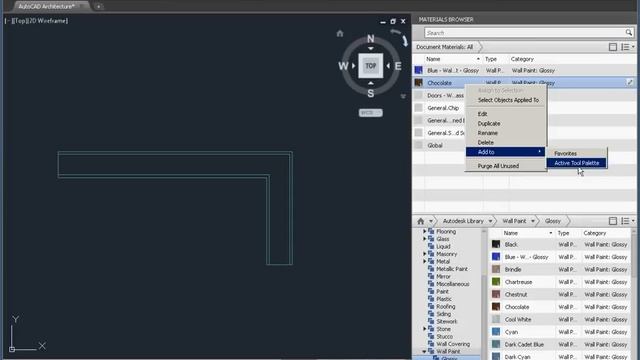The height and width of the screenshot is (360, 640).
Task: Expand the Metal library category
Action: [x=424, y=262]
